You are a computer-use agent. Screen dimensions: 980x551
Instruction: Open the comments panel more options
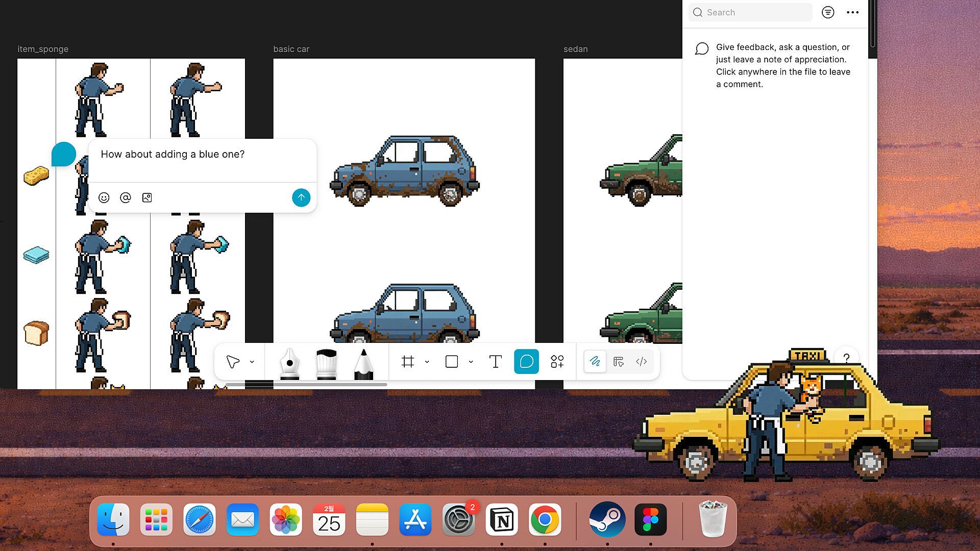point(852,12)
